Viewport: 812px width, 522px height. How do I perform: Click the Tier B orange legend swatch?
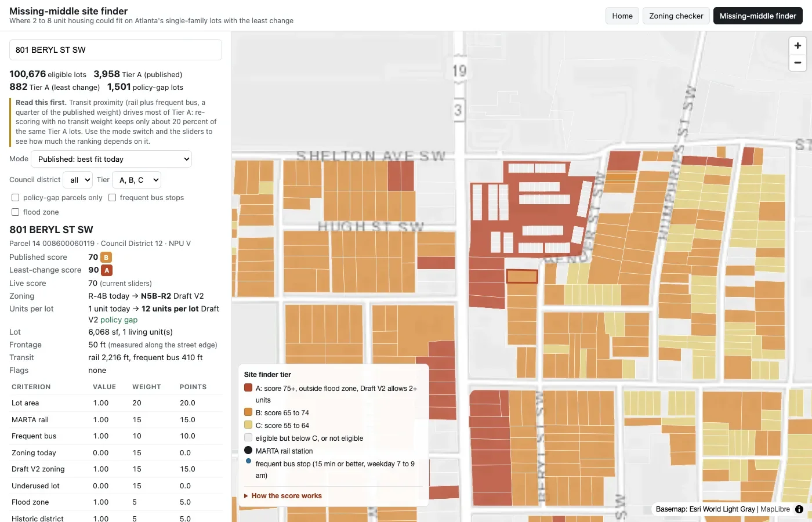[x=248, y=412]
